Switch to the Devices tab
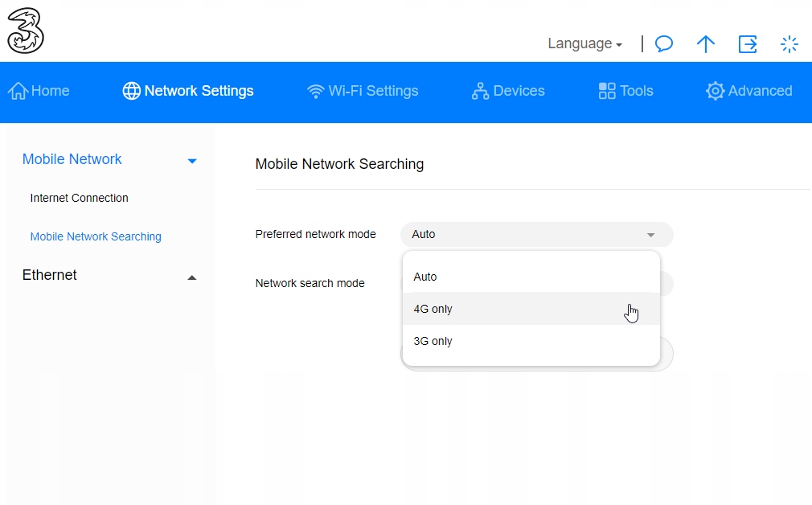The width and height of the screenshot is (812, 505). pos(508,91)
